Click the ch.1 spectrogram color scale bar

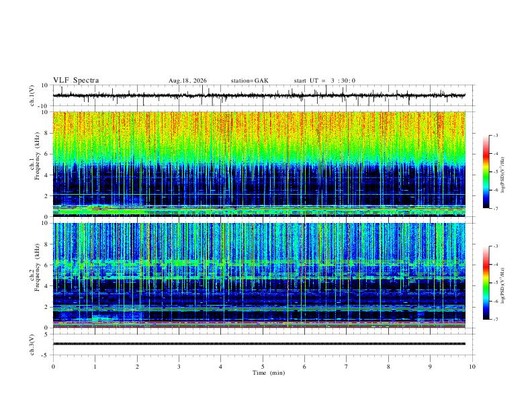point(486,172)
